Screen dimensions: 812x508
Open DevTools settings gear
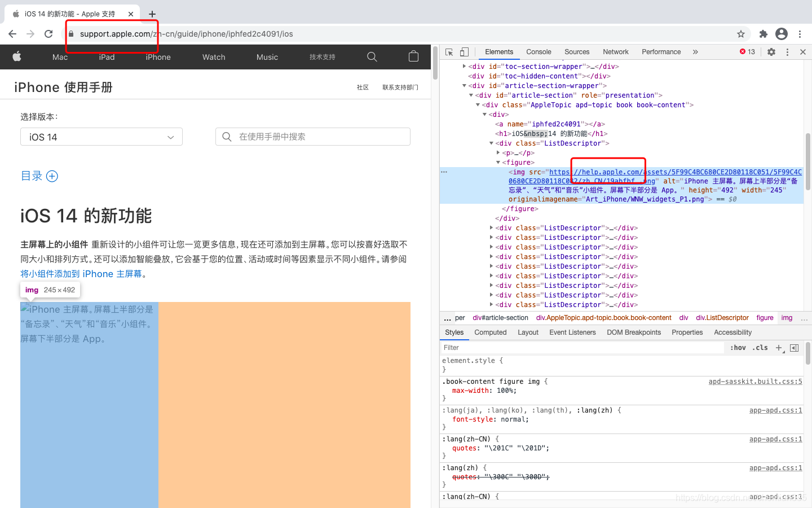click(771, 52)
